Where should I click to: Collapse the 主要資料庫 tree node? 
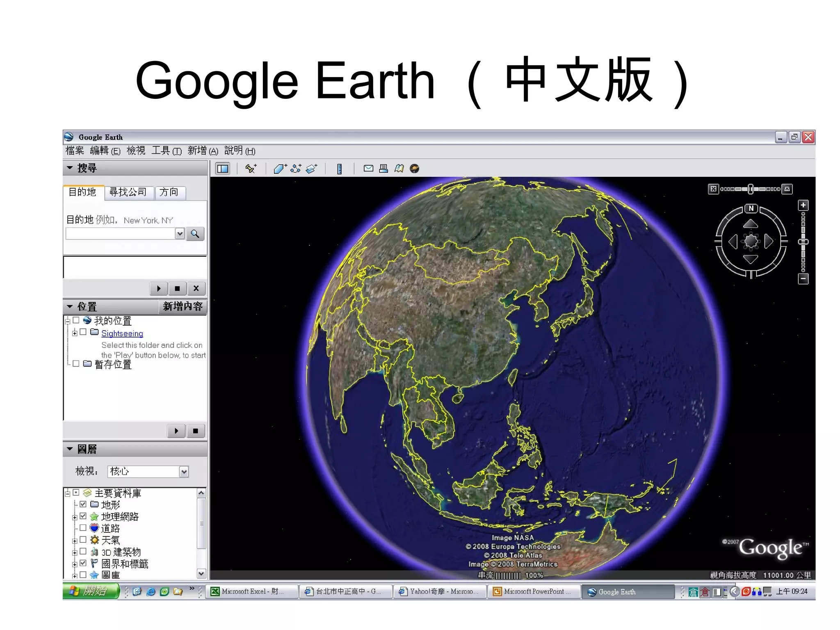68,493
